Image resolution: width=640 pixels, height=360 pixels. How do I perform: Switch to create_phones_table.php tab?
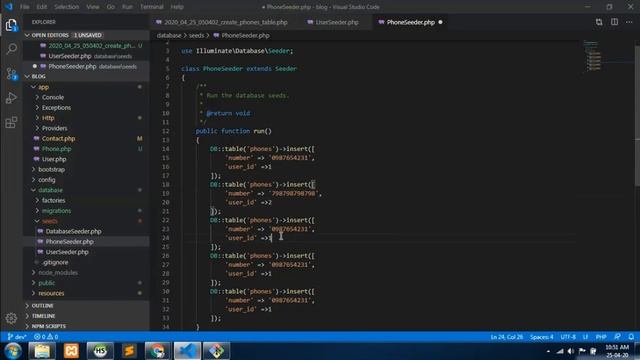222,22
